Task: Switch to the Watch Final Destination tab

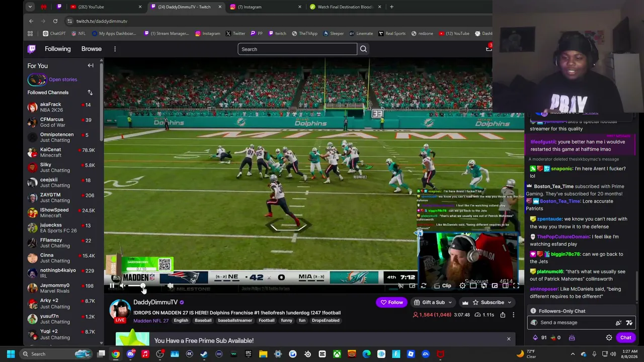Action: 345,7
